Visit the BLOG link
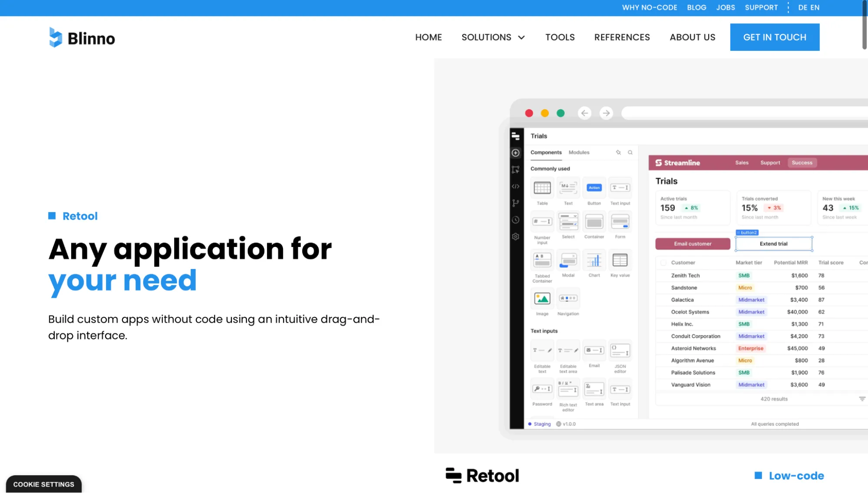868x493 pixels. coord(696,7)
